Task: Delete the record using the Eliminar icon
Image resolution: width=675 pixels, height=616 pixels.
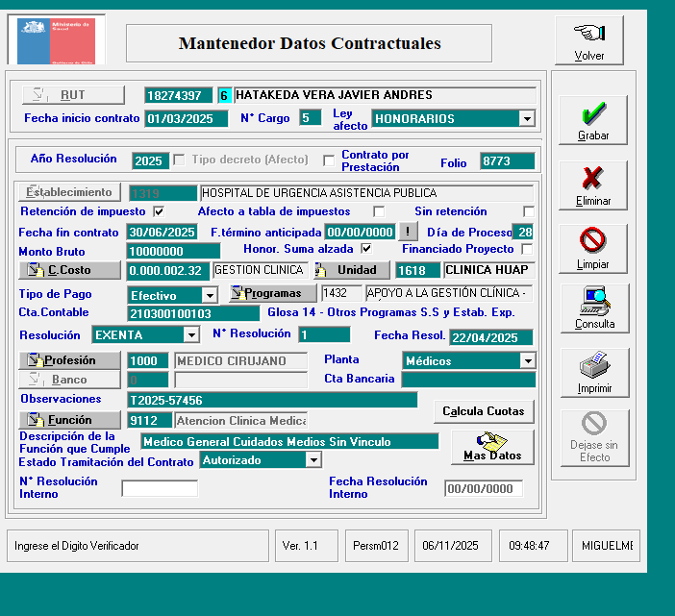Action: [x=593, y=185]
